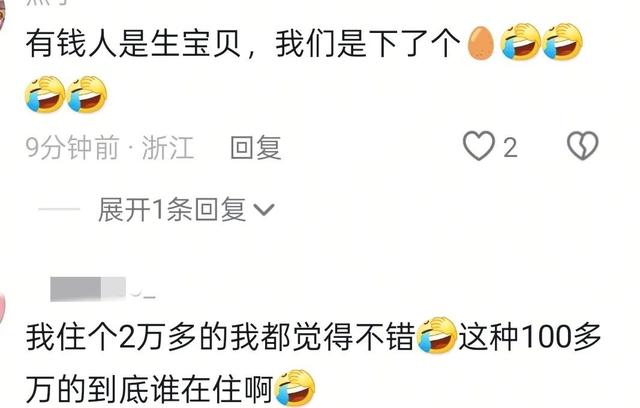Tap the egg emoji in the first comment
The height and width of the screenshot is (408, 640).
coord(480,43)
